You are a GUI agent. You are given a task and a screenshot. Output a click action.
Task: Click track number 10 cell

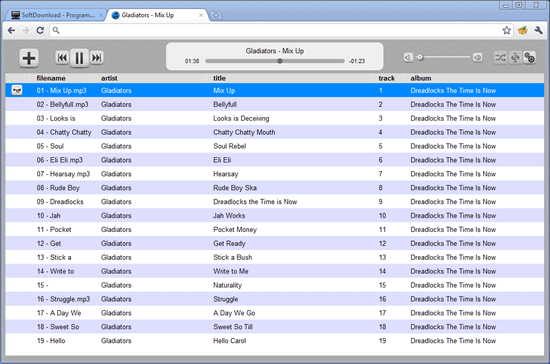[x=382, y=216]
